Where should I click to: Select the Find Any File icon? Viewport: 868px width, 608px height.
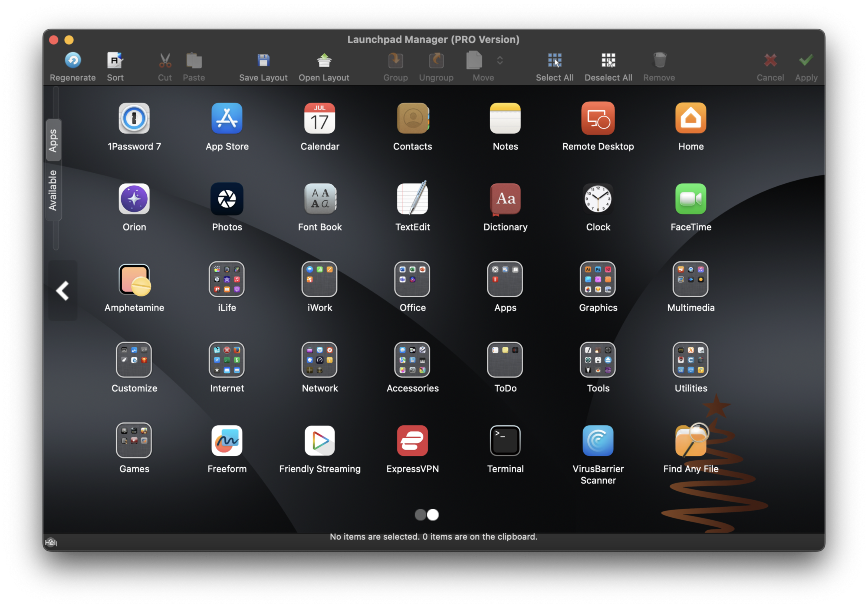coord(690,441)
